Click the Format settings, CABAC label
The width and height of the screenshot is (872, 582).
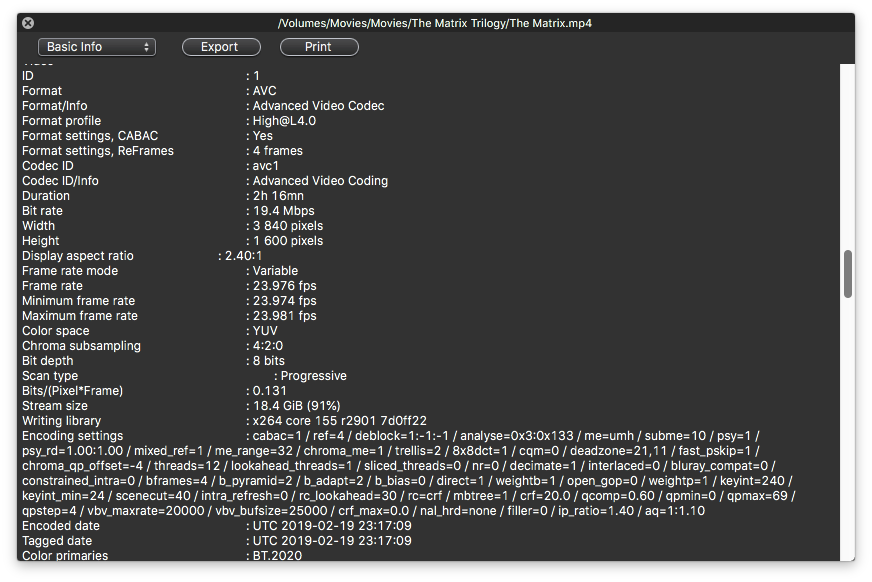[90, 136]
